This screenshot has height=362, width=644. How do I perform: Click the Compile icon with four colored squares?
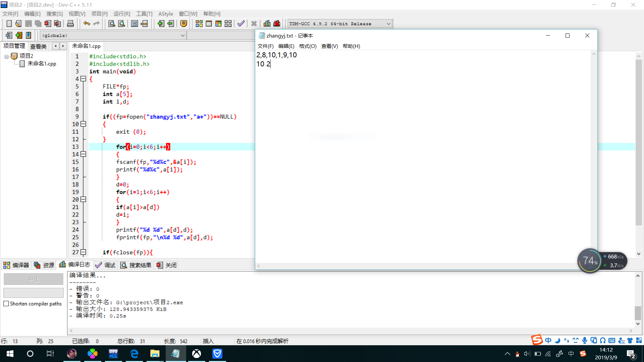pos(199,23)
